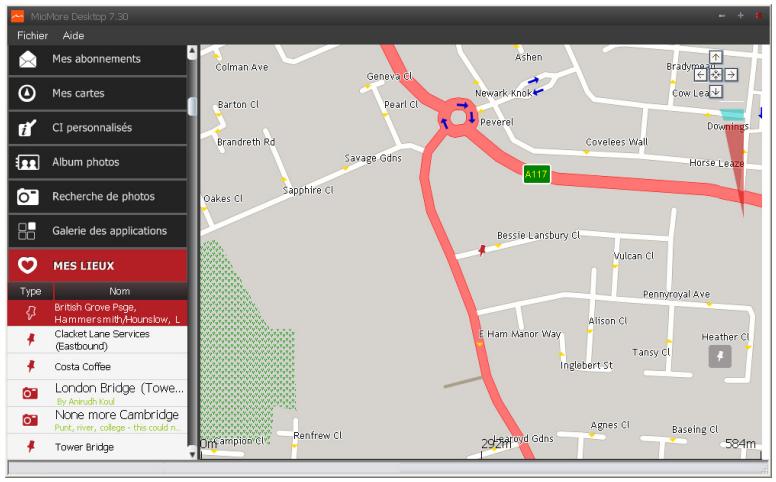The width and height of the screenshot is (776, 482).
Task: Open the Aide menu
Action: click(73, 36)
